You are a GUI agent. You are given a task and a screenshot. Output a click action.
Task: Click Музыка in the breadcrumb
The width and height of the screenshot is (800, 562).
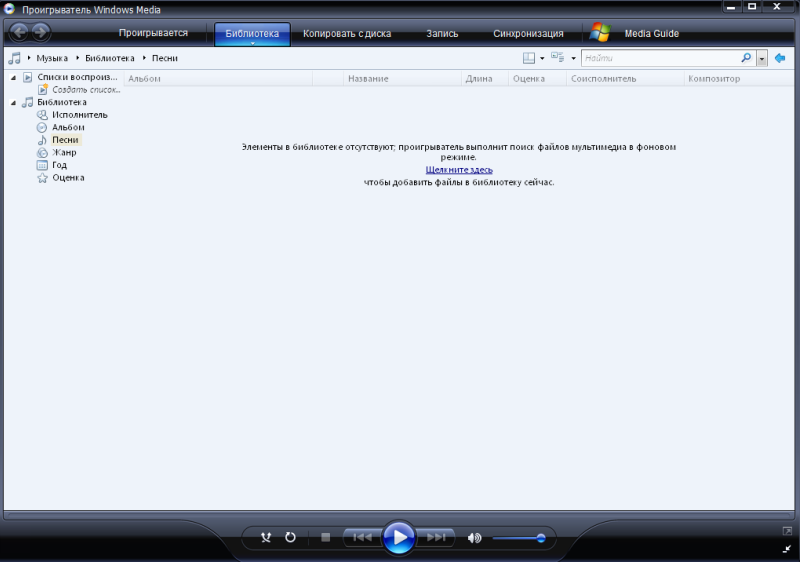click(52, 58)
